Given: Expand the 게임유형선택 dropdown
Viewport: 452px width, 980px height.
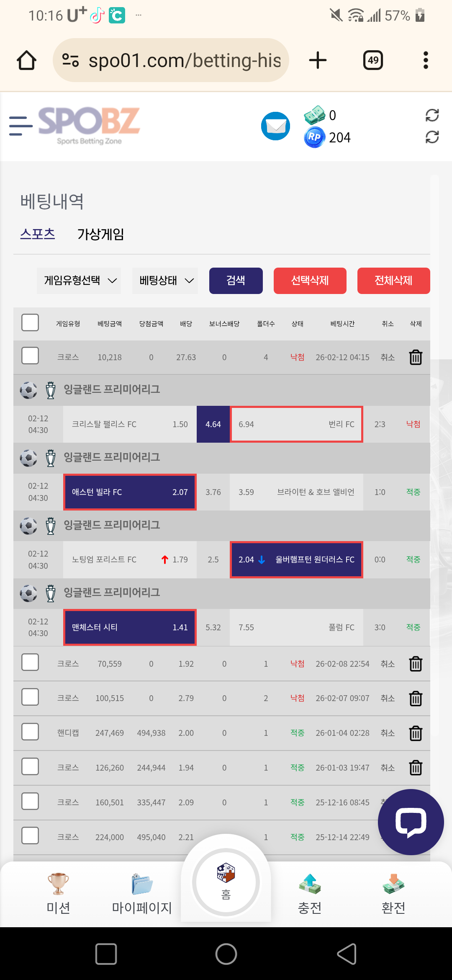Looking at the screenshot, I should [79, 281].
